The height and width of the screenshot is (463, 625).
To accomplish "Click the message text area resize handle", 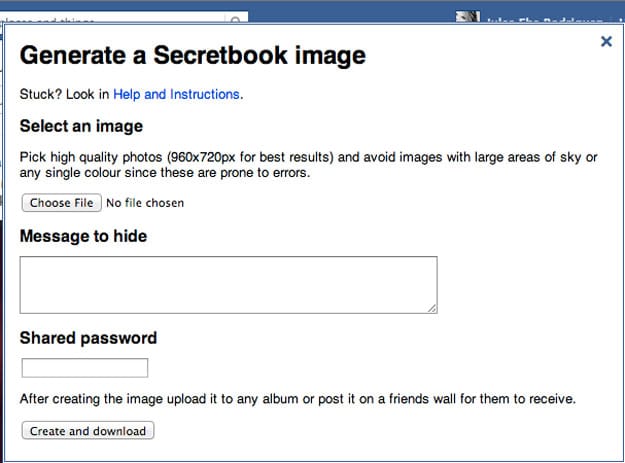I will [x=432, y=308].
